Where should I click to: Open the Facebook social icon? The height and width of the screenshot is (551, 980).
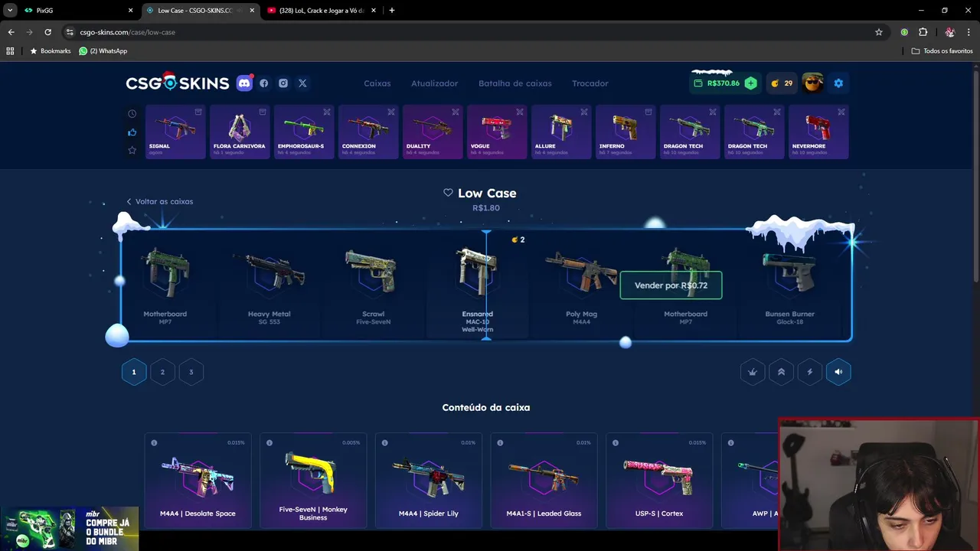coord(264,83)
